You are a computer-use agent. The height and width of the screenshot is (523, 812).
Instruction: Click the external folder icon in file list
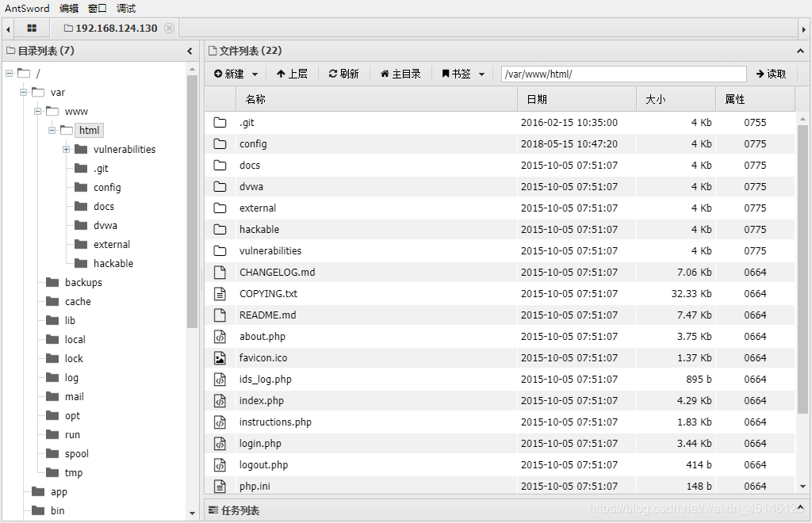(220, 208)
